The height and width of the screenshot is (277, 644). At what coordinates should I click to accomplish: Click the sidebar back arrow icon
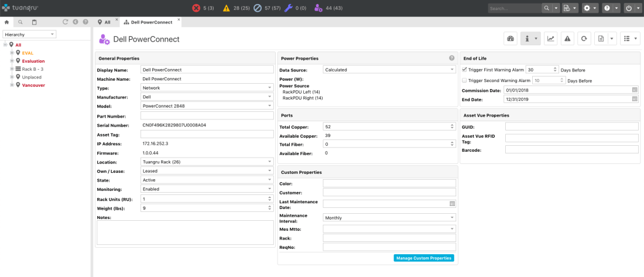click(75, 22)
